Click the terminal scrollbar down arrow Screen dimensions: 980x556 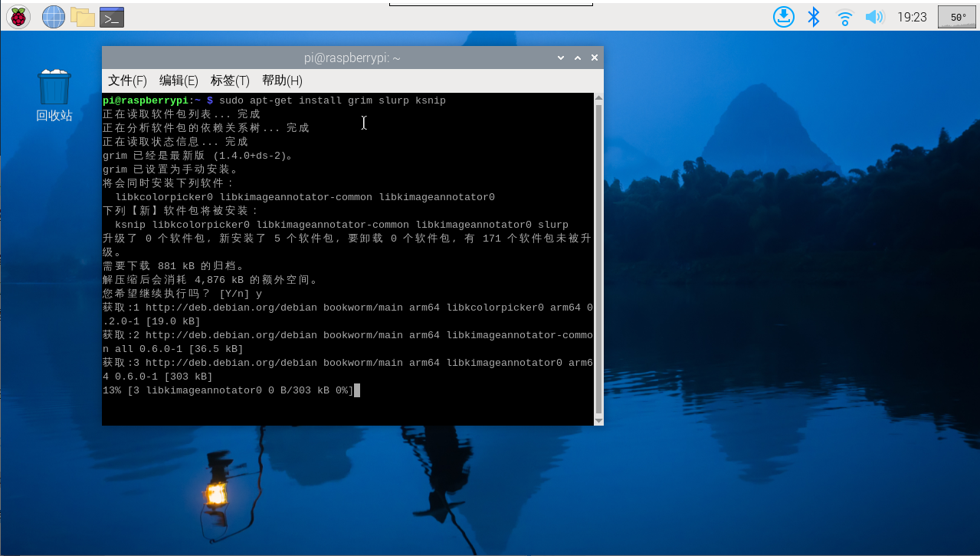pos(598,419)
